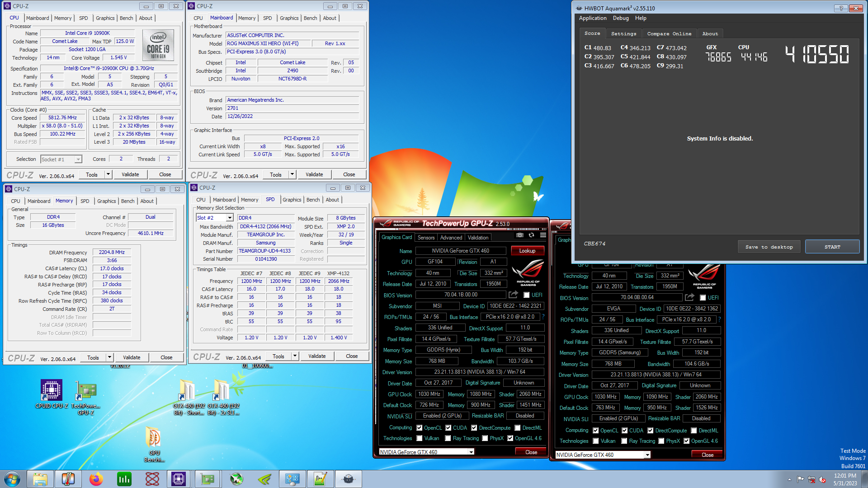Click the GPU-Z graphics card taskbar icon
This screenshot has height=488, width=868.
(x=208, y=479)
